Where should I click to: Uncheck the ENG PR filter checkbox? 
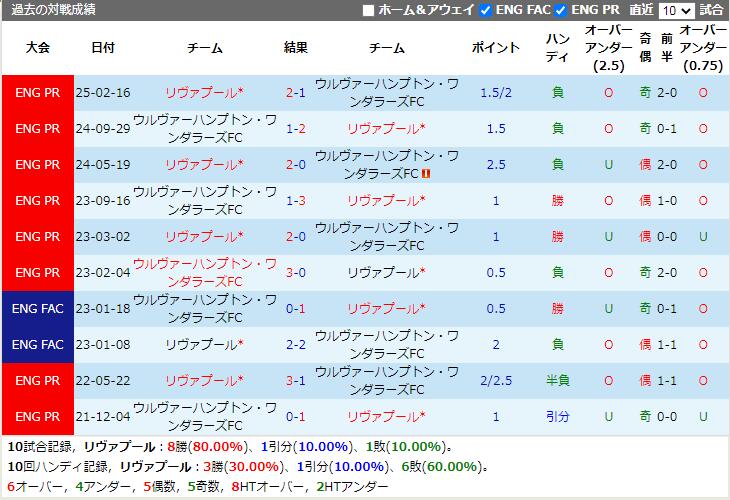(561, 10)
